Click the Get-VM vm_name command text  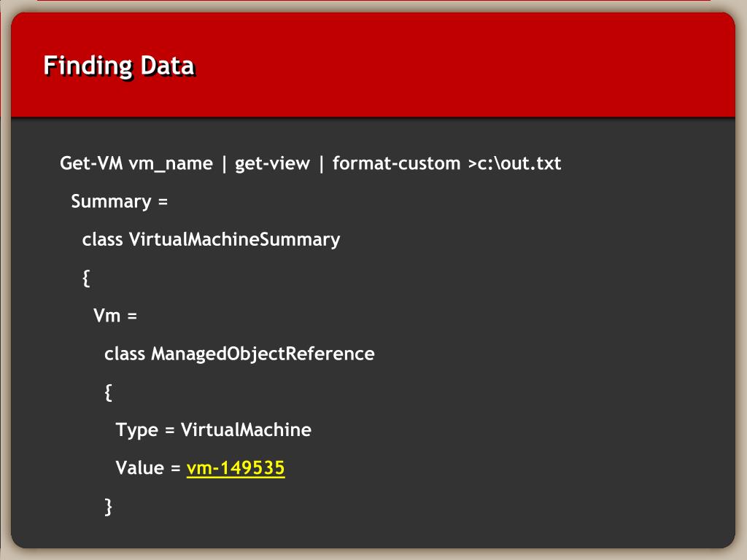click(136, 164)
